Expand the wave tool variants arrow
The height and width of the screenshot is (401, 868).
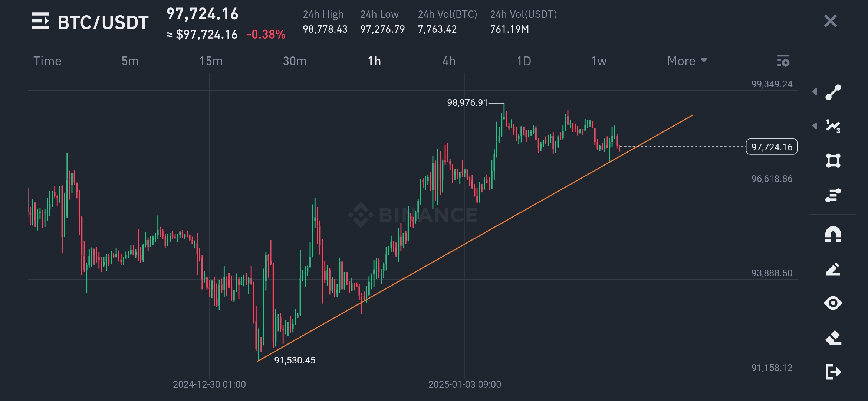815,126
